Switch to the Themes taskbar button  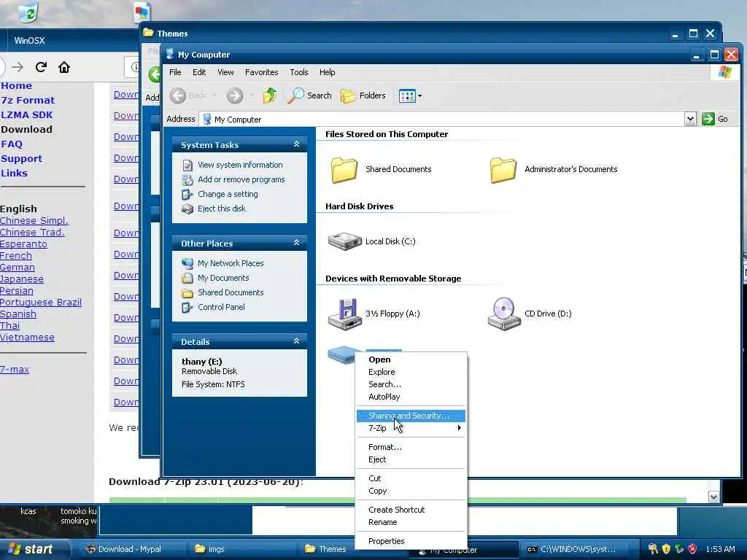pyautogui.click(x=326, y=549)
